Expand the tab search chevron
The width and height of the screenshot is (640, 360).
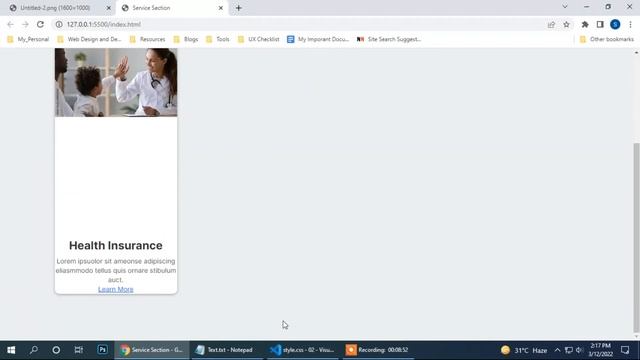click(565, 7)
